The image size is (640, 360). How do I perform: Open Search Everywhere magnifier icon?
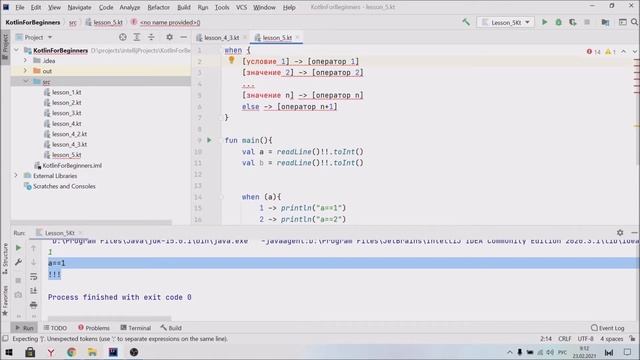click(634, 22)
